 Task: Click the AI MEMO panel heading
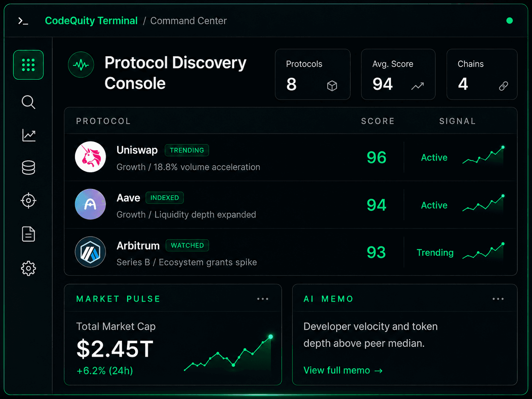coord(328,299)
